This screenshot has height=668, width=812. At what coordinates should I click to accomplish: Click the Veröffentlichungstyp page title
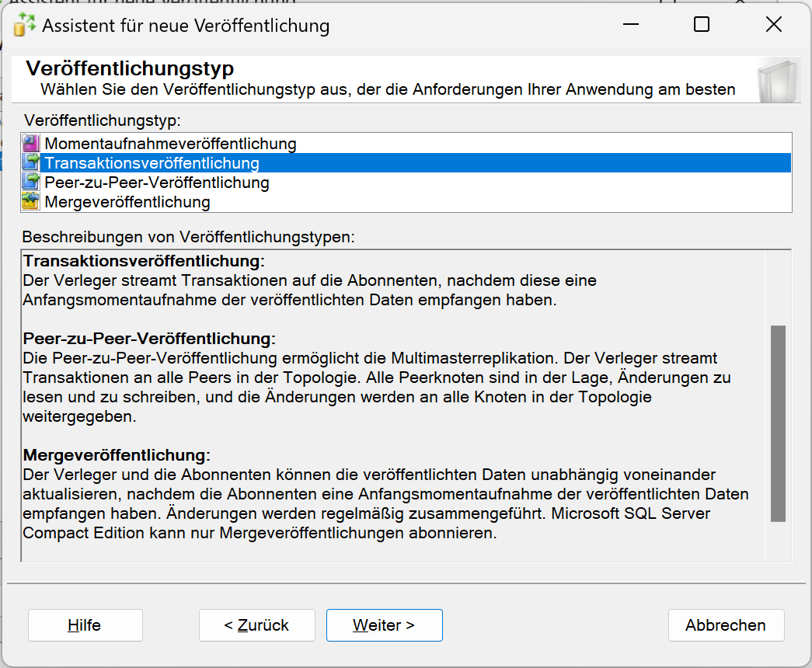[130, 68]
